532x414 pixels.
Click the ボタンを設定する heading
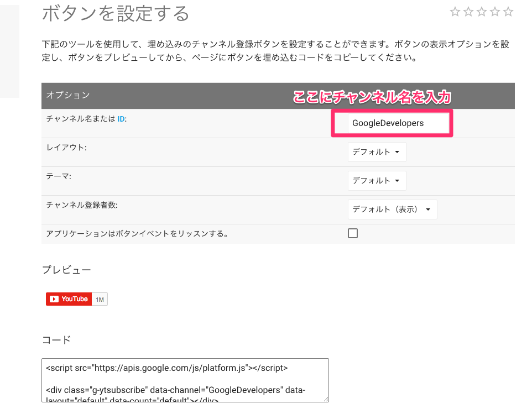click(x=116, y=14)
